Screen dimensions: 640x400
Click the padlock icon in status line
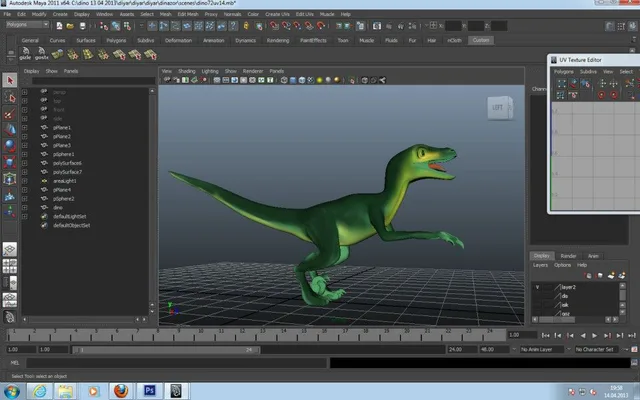point(246,26)
